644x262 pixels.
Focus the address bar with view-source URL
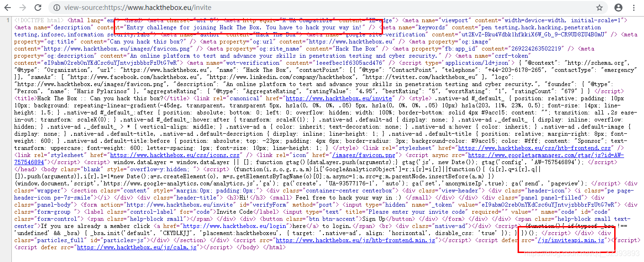[x=327, y=8]
